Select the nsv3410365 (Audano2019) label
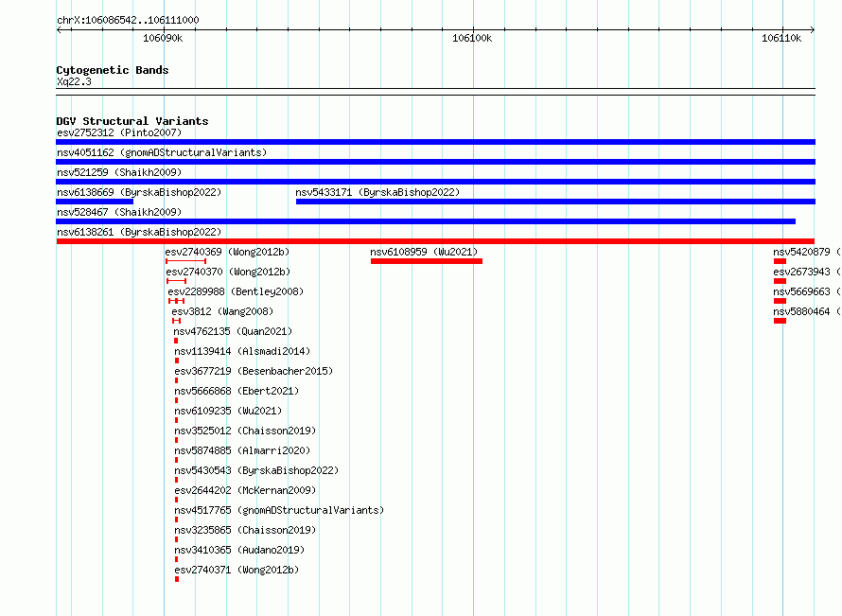The height and width of the screenshot is (616, 842). 239,550
